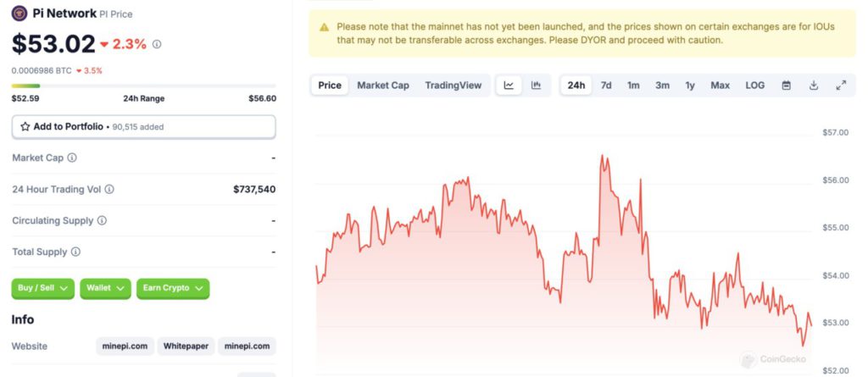This screenshot has height=377, width=868.
Task: Select the 7d time range
Action: 606,86
